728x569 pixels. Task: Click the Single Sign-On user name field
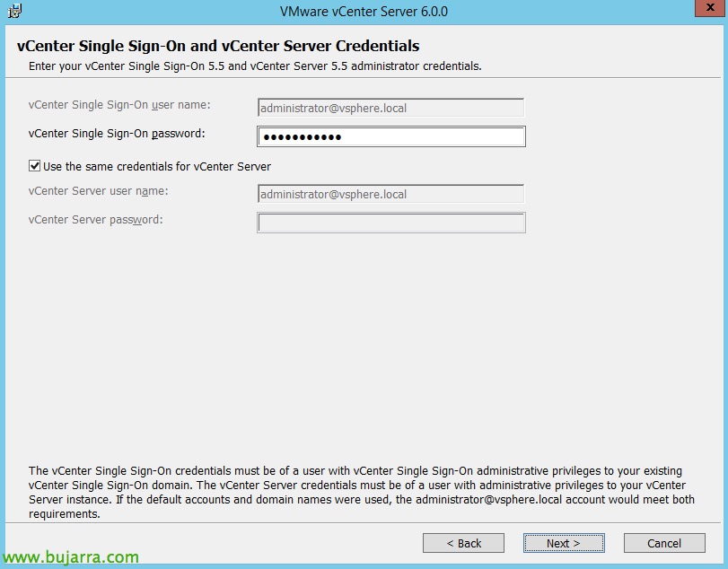[391, 108]
